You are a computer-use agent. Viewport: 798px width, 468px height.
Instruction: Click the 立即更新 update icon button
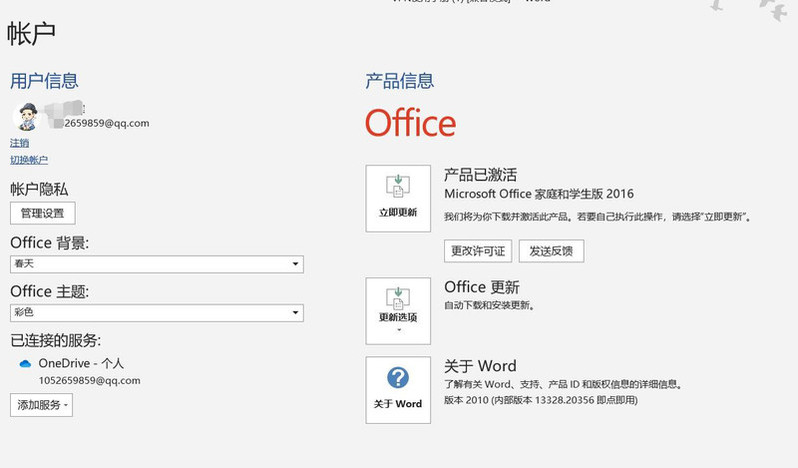point(398,198)
